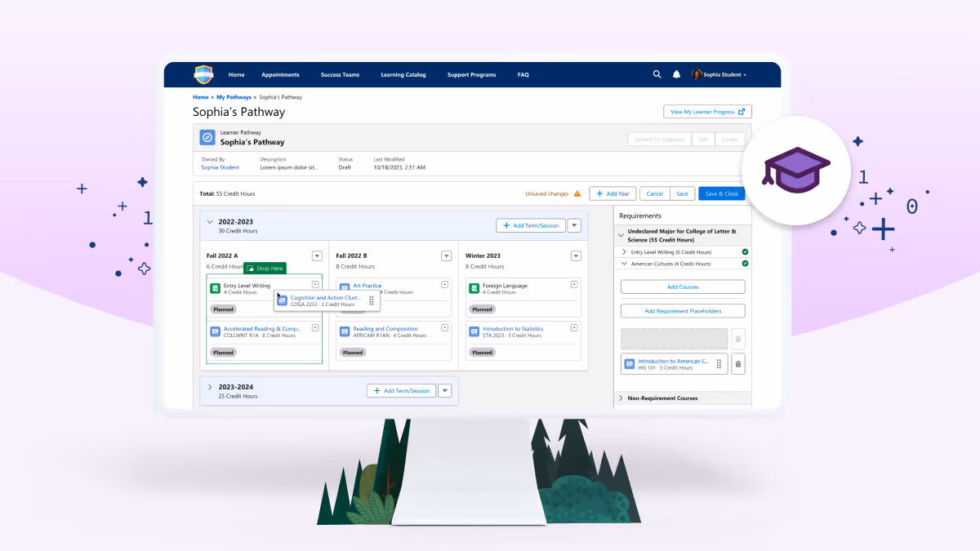Open Sophia Student user menu arrow

pos(745,75)
